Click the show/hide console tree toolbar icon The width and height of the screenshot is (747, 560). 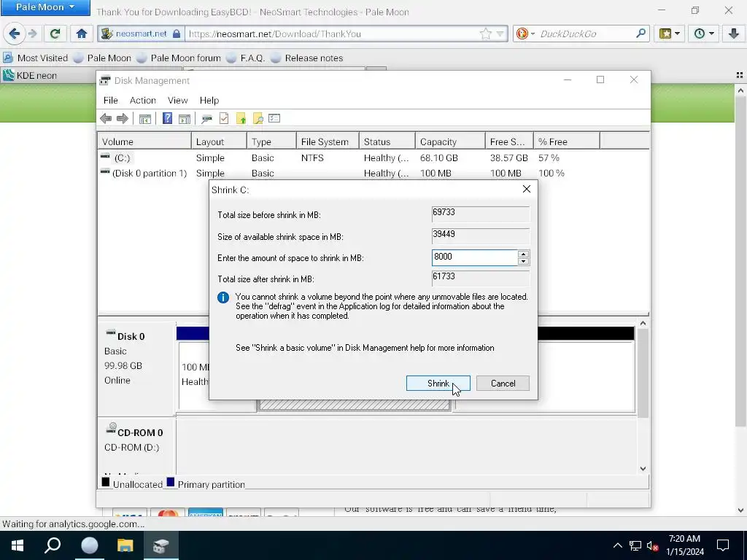(145, 119)
